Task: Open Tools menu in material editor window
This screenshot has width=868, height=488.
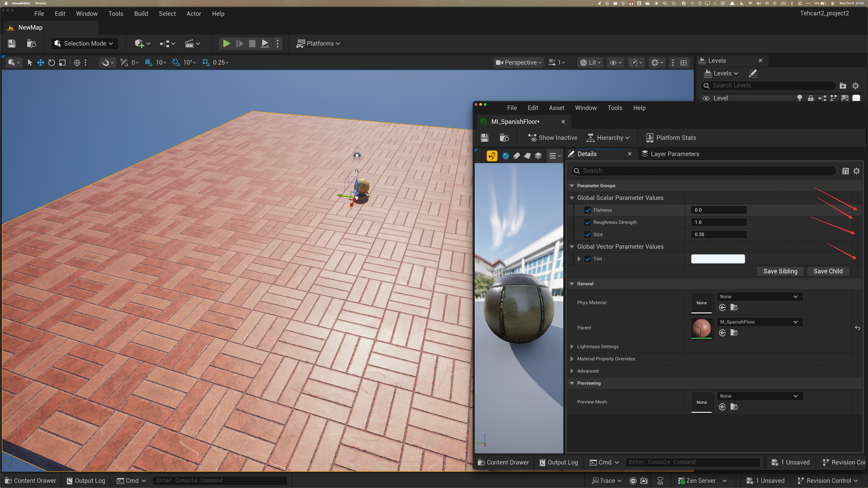Action: coord(615,108)
